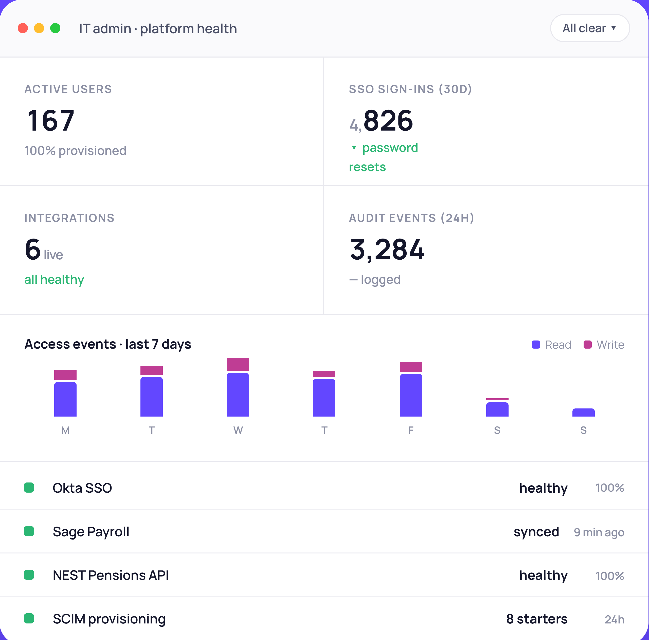649x644 pixels.
Task: Click the NEST Pensions API status indicator
Action: coord(29,575)
